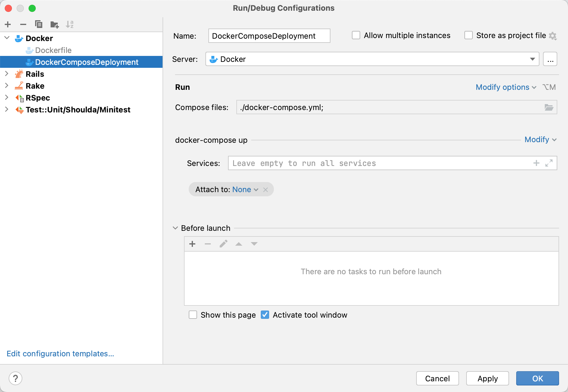The height and width of the screenshot is (392, 568).
Task: Open the Server dropdown
Action: (x=533, y=59)
